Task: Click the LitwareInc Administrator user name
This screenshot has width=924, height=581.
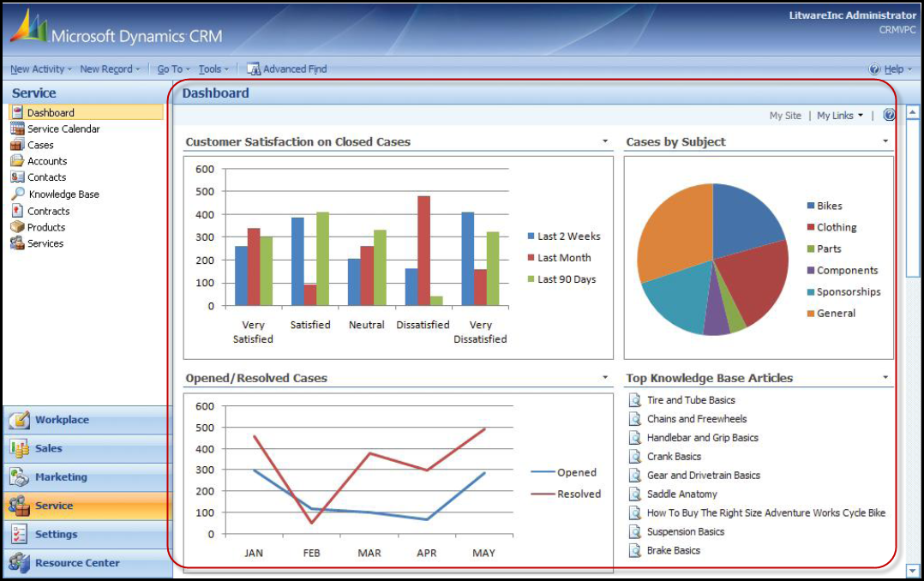Action: tap(853, 15)
